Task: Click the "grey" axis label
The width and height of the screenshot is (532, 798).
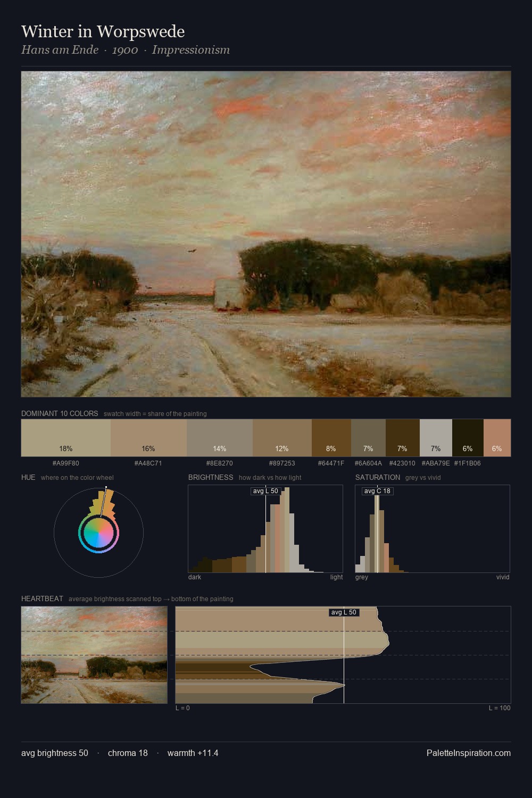Action: click(362, 577)
